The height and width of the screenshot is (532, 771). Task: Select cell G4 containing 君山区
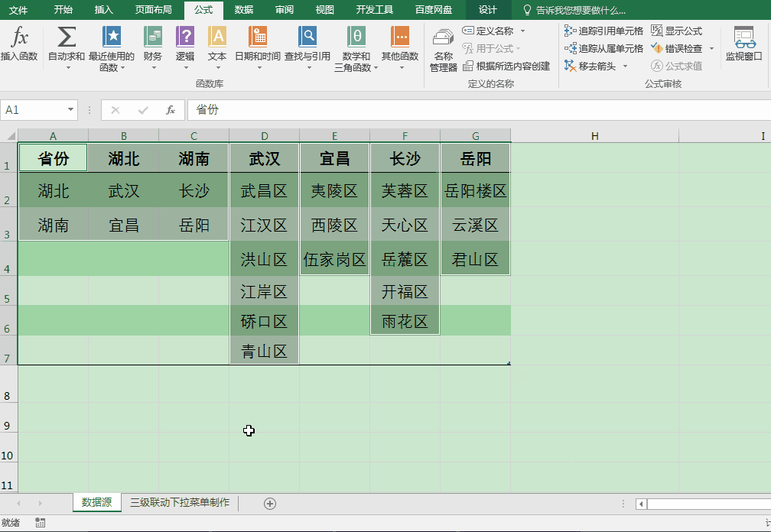coord(476,259)
